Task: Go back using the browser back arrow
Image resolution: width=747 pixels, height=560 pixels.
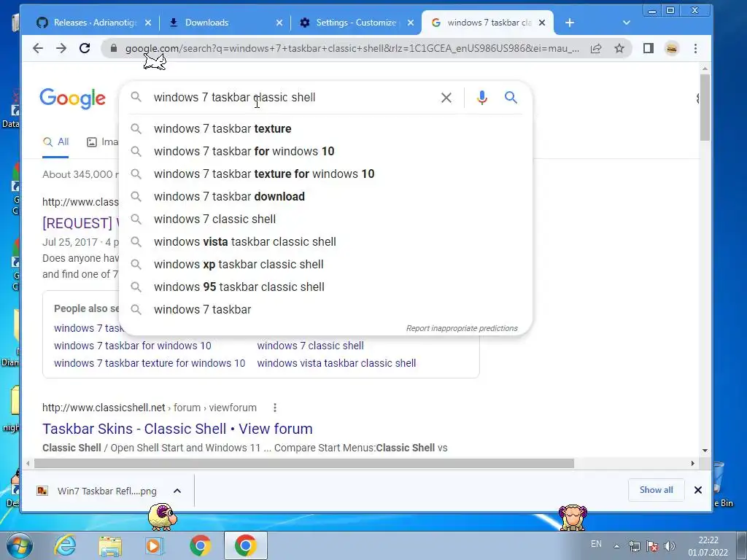Action: [x=38, y=48]
